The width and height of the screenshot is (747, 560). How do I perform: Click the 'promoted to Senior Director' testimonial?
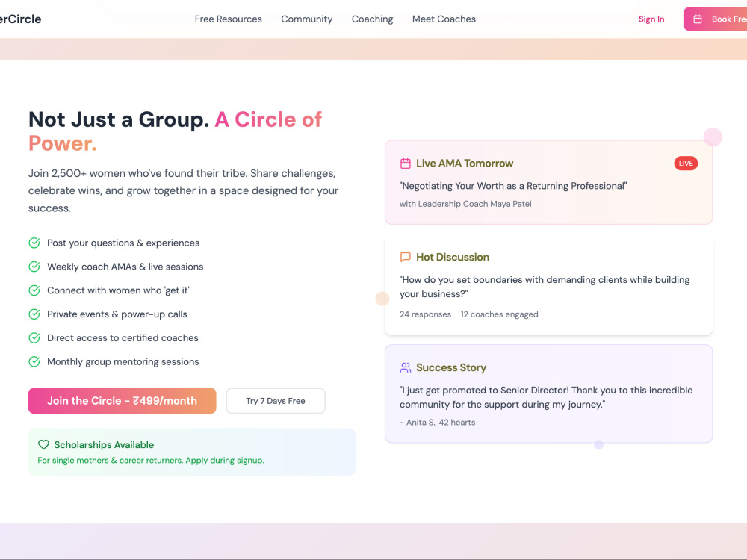point(546,397)
